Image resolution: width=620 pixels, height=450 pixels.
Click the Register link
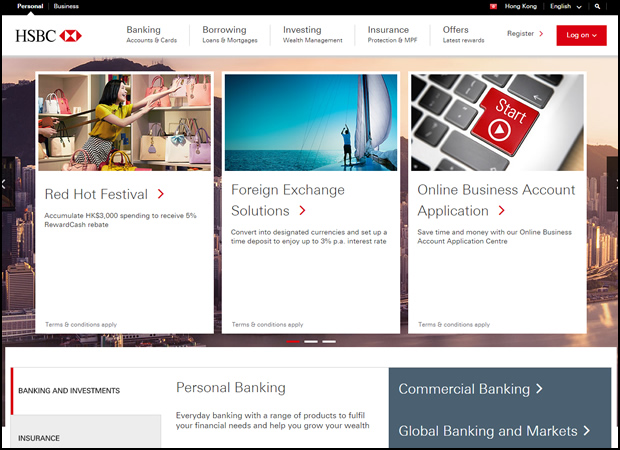tap(520, 34)
